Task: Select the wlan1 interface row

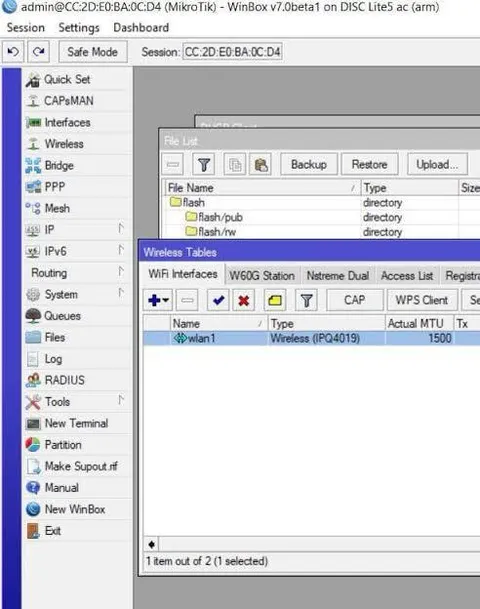Action: click(311, 338)
